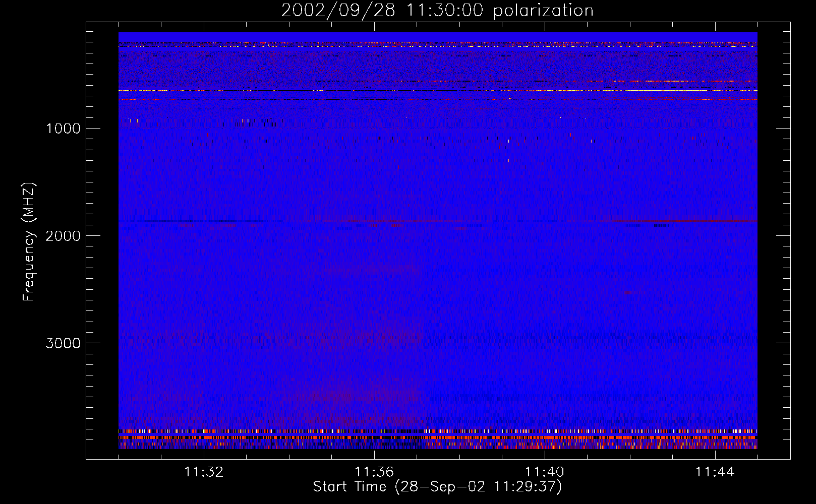Select the "3000" frequency tick label

[x=63, y=343]
